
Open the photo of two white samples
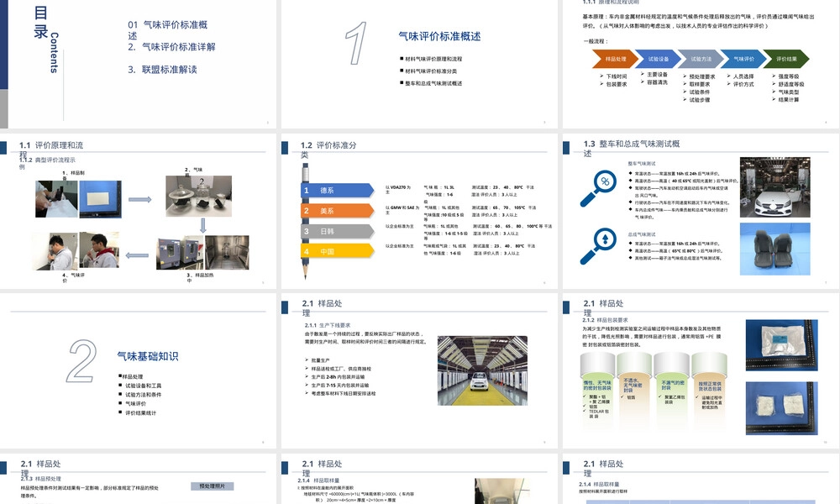tap(781, 407)
